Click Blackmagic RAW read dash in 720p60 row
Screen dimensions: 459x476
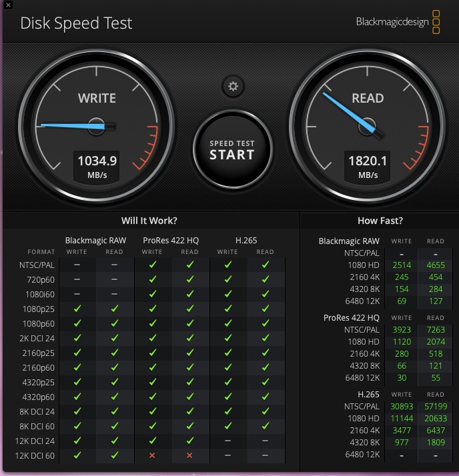(114, 279)
